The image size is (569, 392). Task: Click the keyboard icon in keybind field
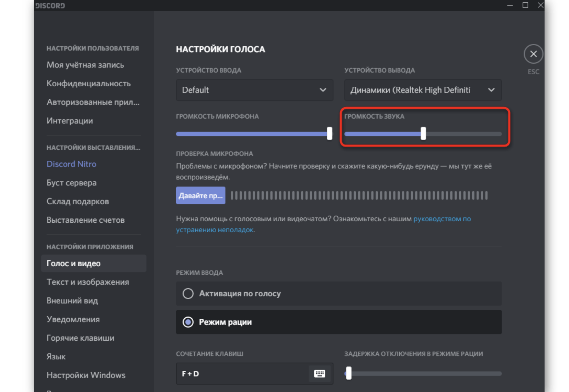[319, 373]
